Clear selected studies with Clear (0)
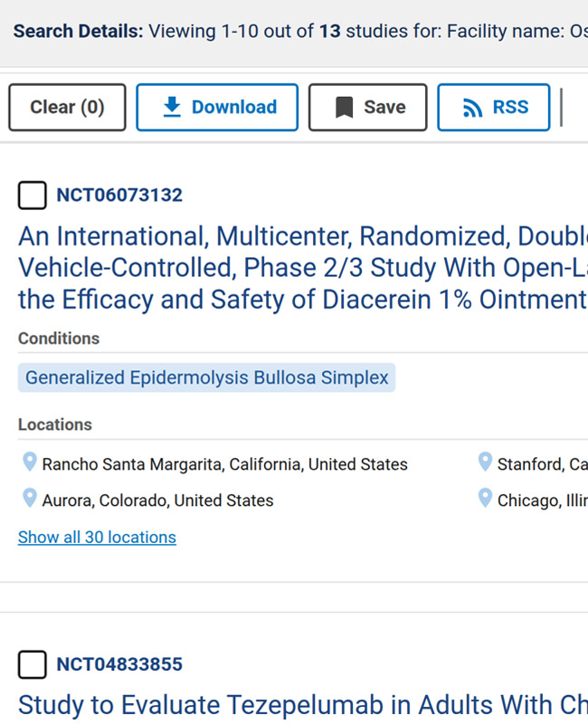This screenshot has height=724, width=588. coord(67,107)
